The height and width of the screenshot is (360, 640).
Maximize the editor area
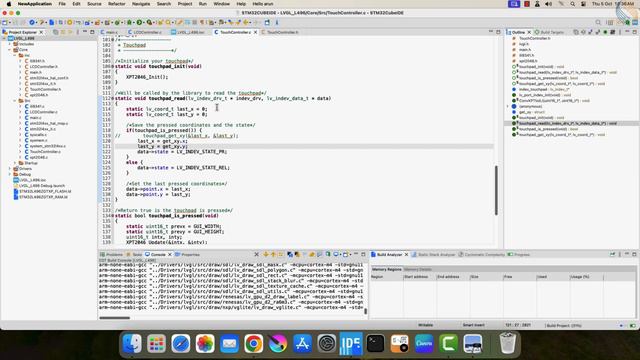[x=498, y=32]
